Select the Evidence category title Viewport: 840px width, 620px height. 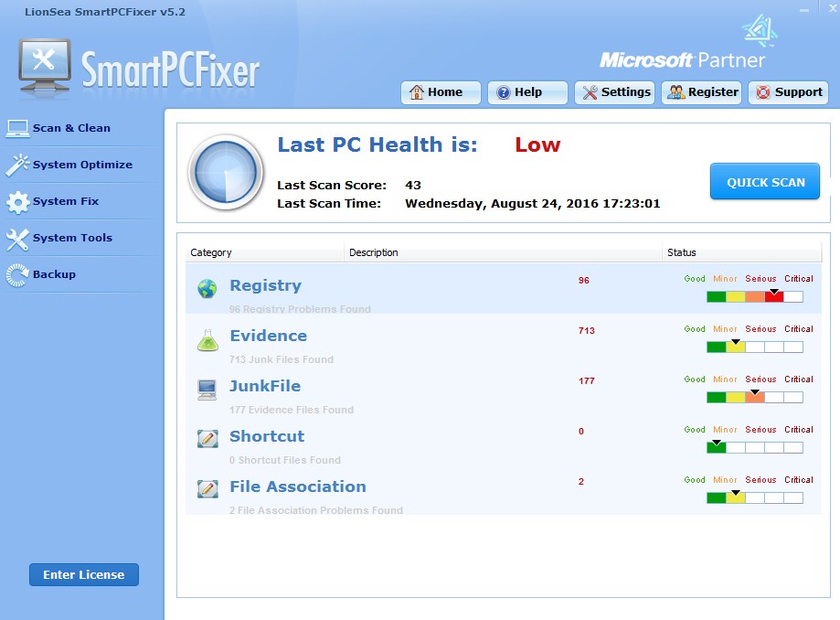[269, 336]
